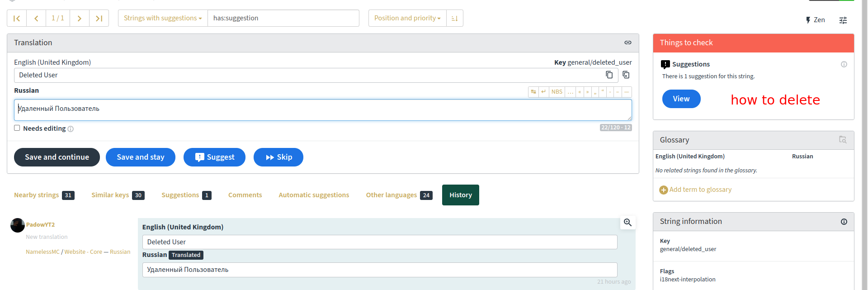Click the magnifier icon in history entry

627,223
